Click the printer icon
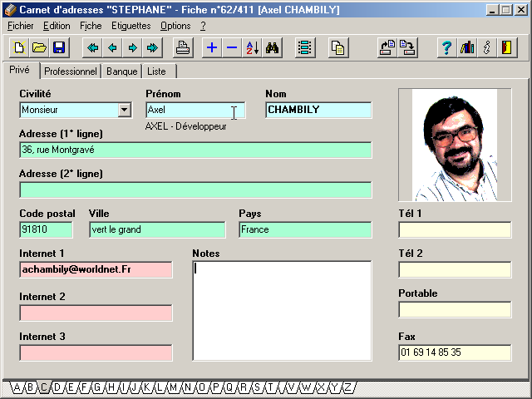532x399 pixels. click(184, 48)
